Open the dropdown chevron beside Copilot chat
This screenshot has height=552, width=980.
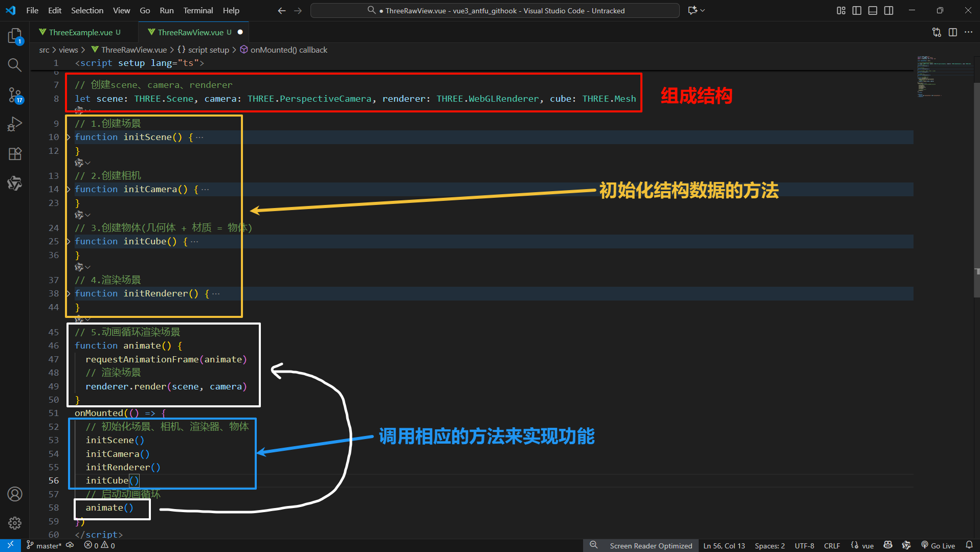[703, 11]
